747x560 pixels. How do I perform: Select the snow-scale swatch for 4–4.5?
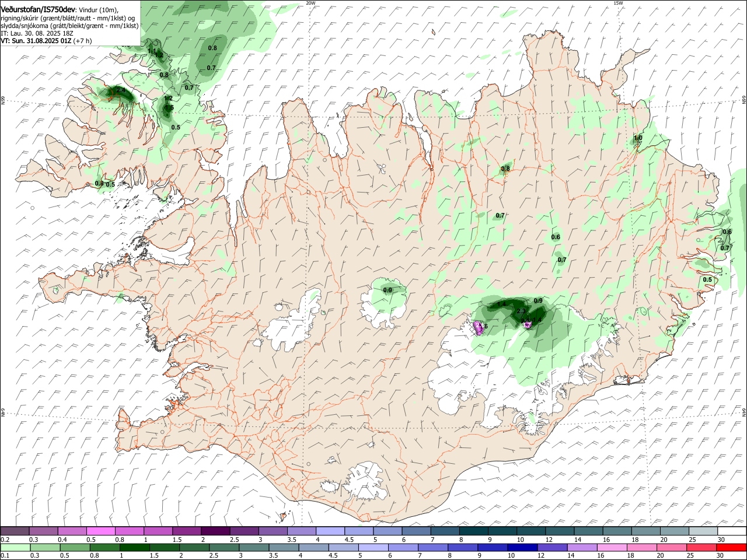point(330,531)
